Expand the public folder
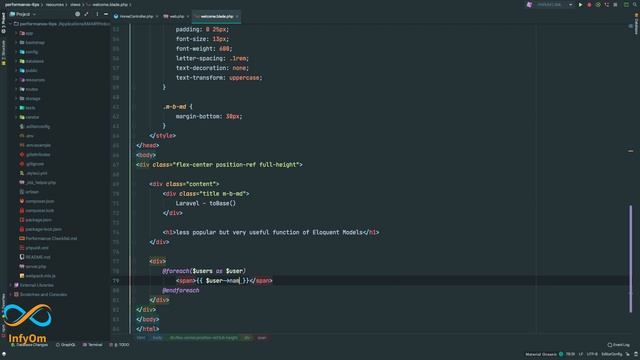This screenshot has width=640, height=360. click(16, 71)
